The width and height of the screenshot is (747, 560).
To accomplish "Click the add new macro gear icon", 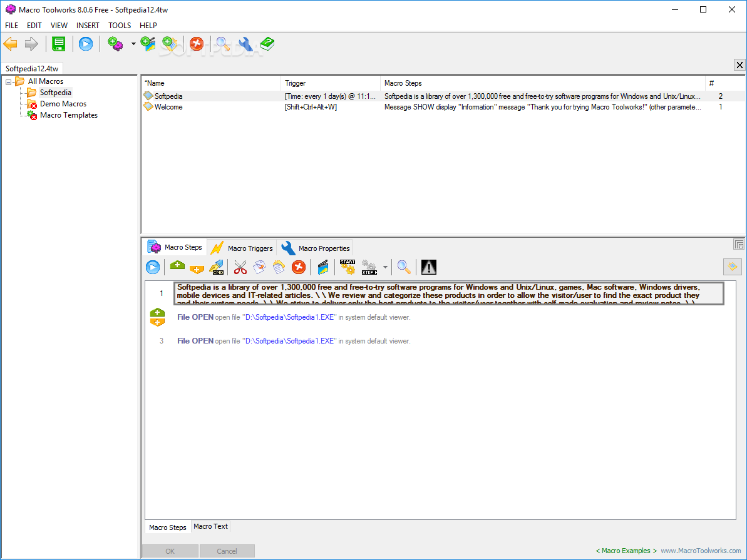I will tap(115, 44).
